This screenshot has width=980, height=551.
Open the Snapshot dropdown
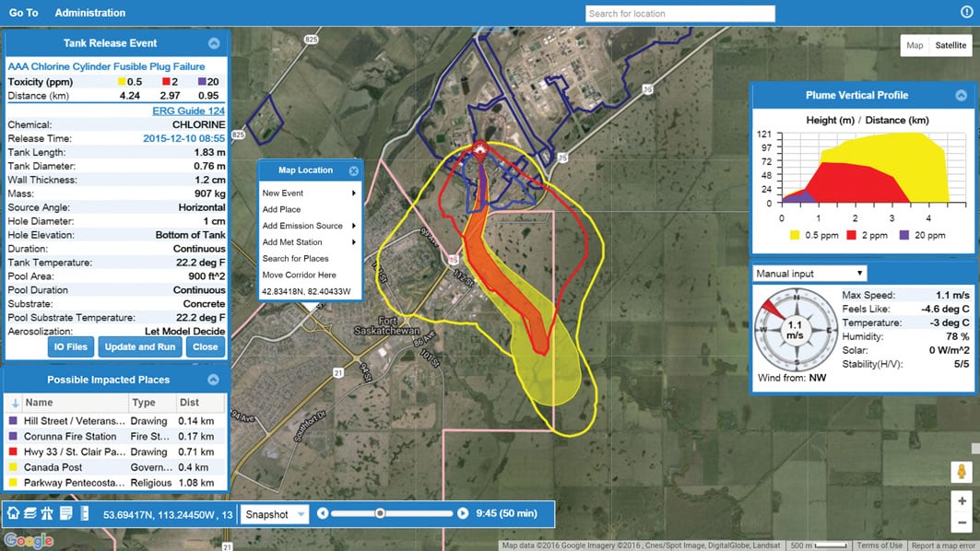pos(275,514)
